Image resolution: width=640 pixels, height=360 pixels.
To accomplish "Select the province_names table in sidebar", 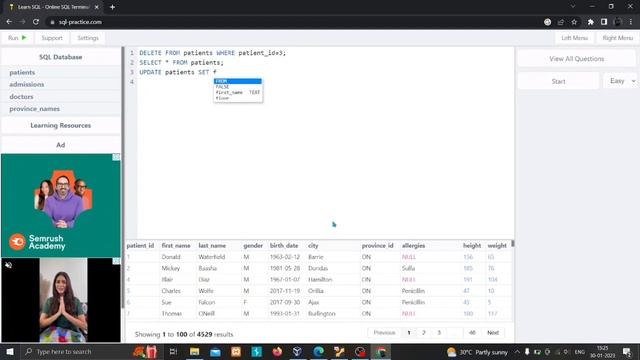I will tap(34, 109).
